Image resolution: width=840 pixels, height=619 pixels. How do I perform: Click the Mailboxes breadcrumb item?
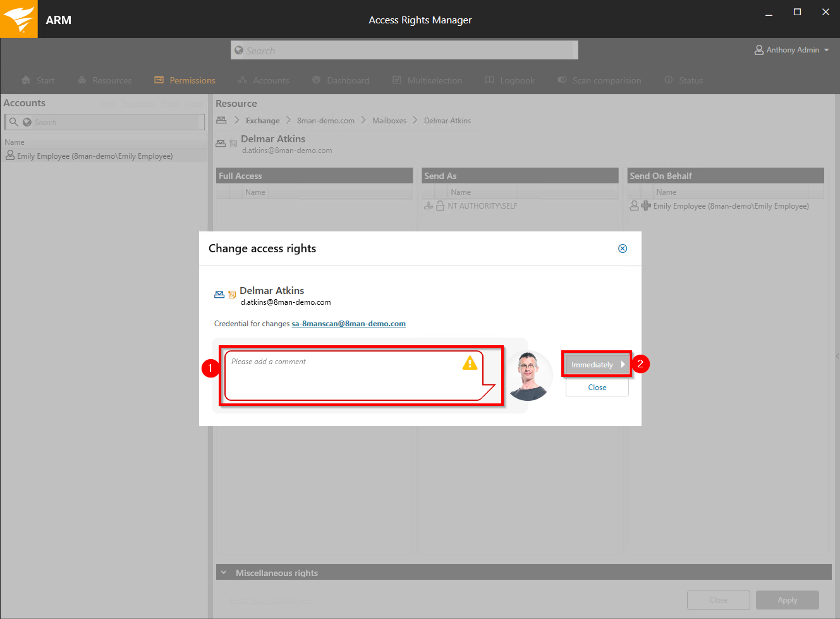click(389, 121)
